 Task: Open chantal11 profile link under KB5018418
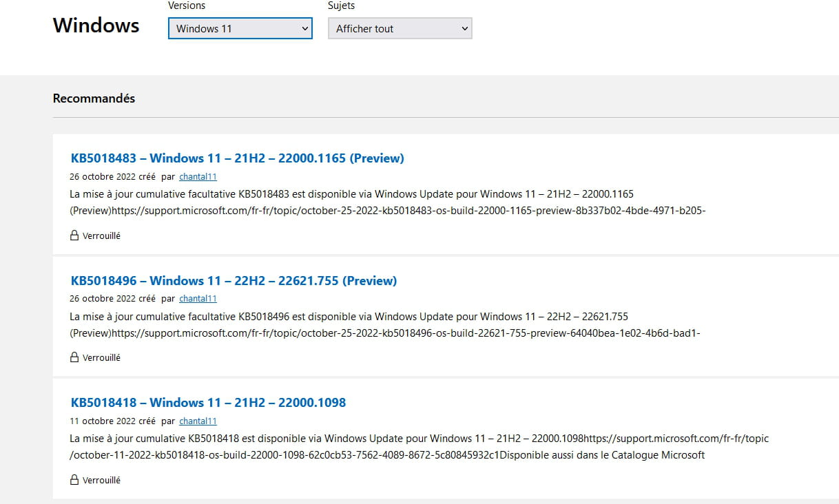(198, 421)
